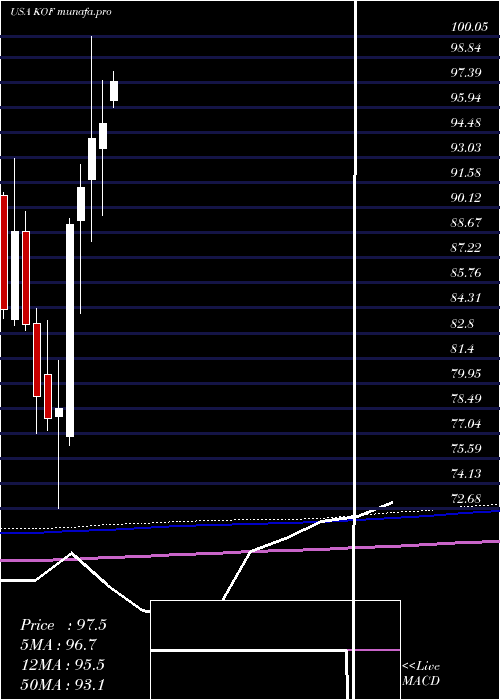Click the 12MA : 95.5 readout

[63, 665]
